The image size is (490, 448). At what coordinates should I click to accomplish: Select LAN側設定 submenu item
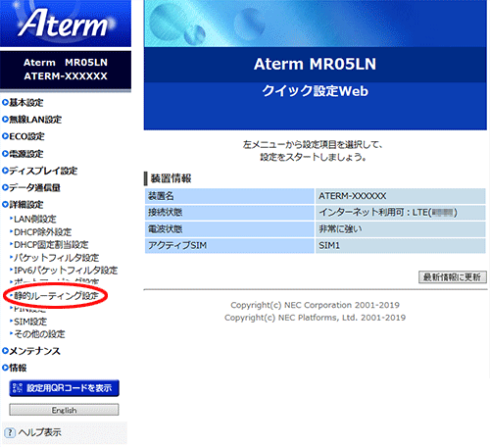pyautogui.click(x=35, y=219)
